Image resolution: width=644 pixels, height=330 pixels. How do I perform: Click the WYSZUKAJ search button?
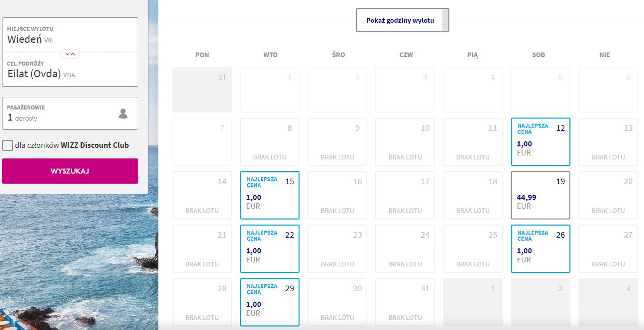coord(70,171)
